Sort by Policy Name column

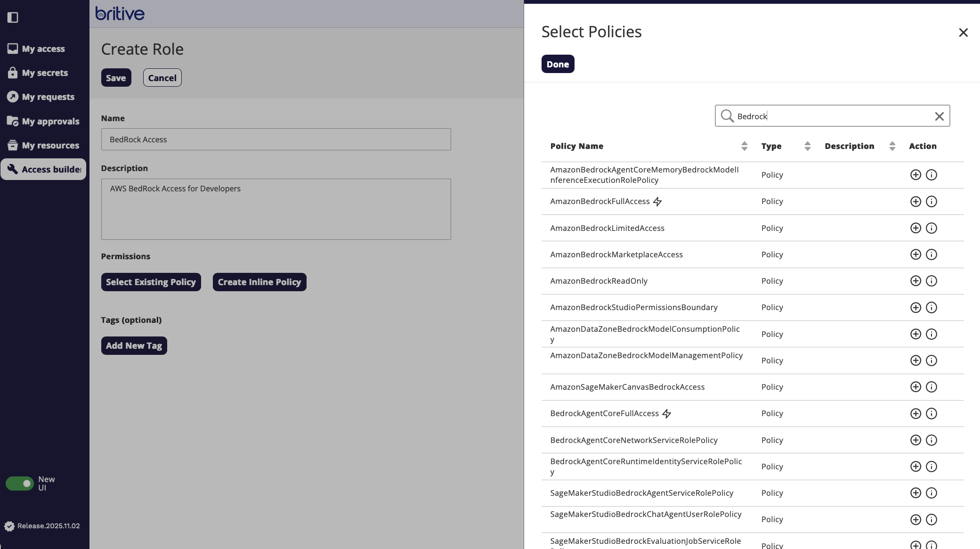(x=744, y=146)
